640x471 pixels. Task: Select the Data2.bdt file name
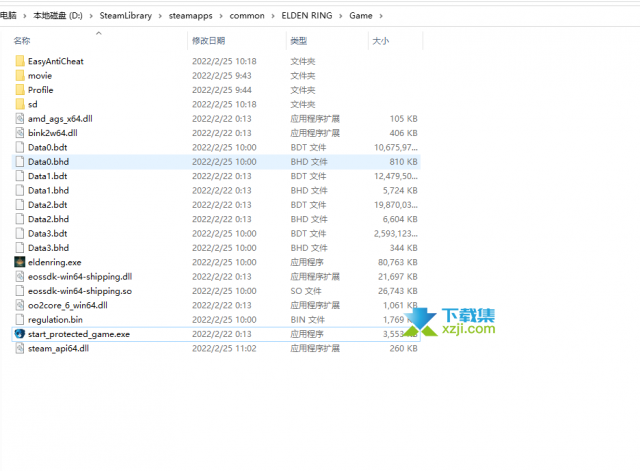pyautogui.click(x=48, y=205)
